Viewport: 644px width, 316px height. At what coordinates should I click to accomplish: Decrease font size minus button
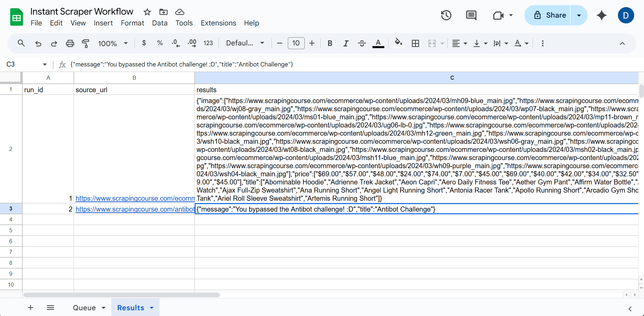(279, 43)
